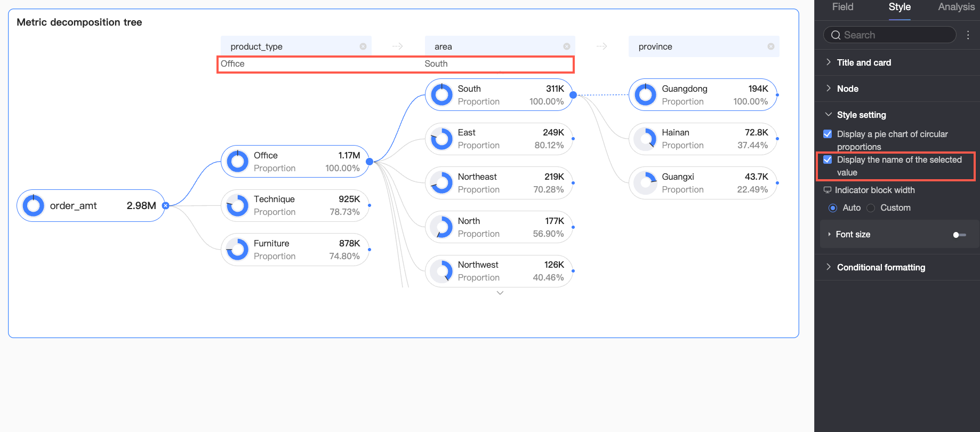Click the 40.46% Northwest proportion value
Screen dimensions: 980x432
pos(548,277)
